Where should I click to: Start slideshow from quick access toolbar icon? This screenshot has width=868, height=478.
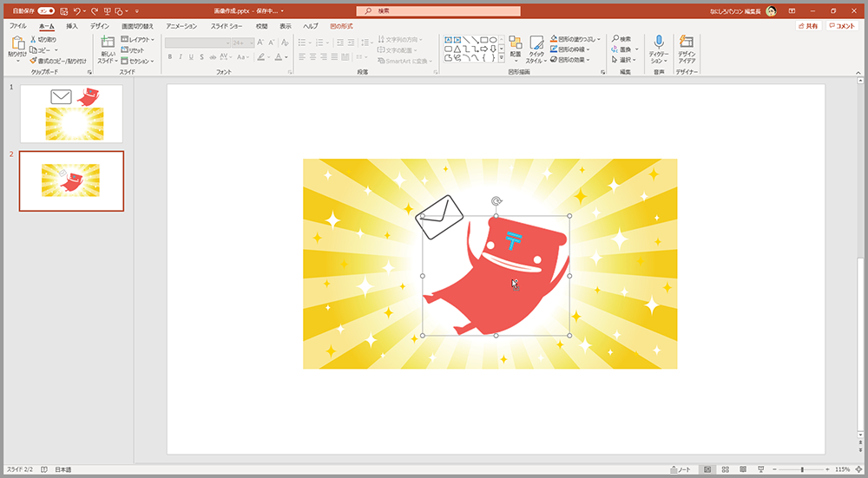107,11
